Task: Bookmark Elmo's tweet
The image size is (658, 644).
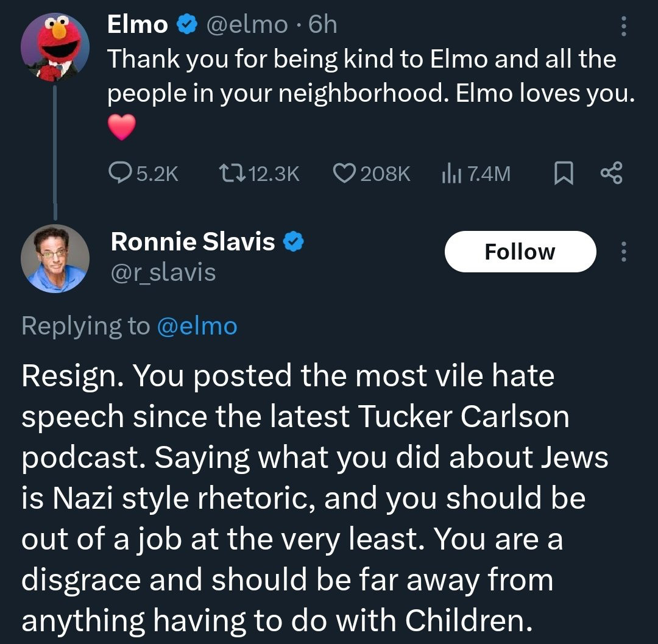Action: click(x=564, y=175)
